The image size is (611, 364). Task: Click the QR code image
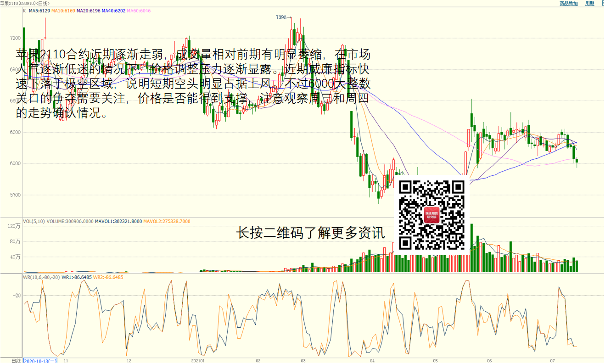(x=431, y=215)
